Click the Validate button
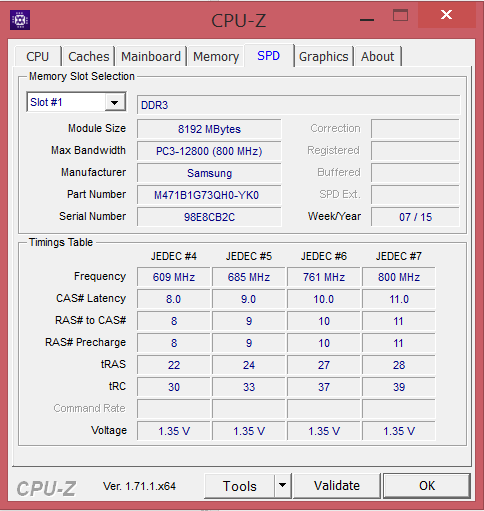 (x=337, y=486)
